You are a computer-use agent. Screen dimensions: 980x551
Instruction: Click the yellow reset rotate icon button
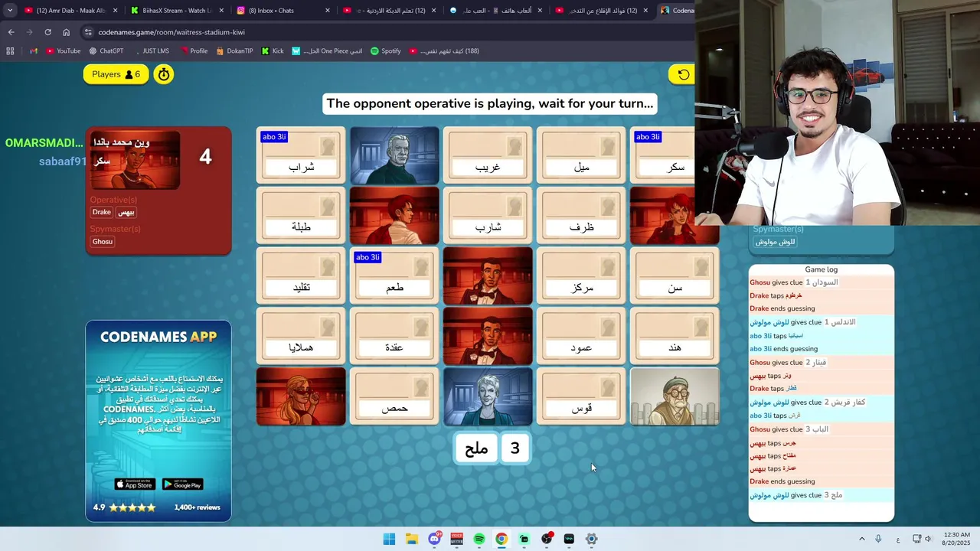(x=681, y=74)
